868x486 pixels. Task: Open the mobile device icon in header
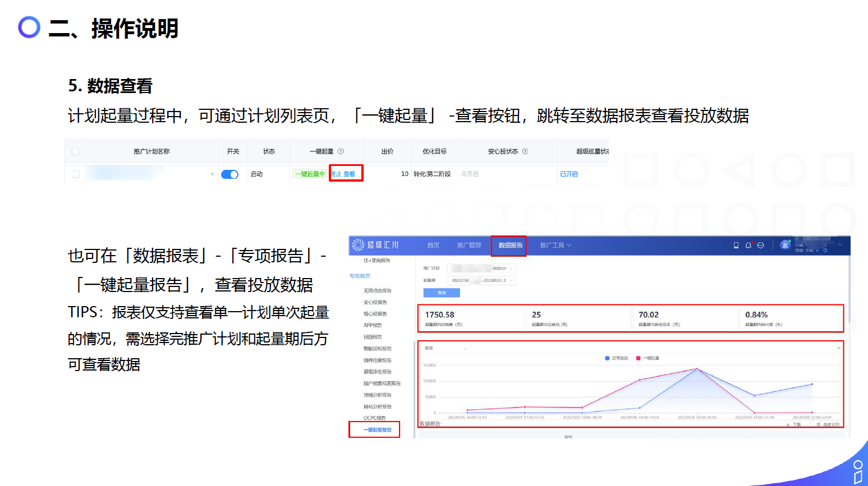[736, 246]
